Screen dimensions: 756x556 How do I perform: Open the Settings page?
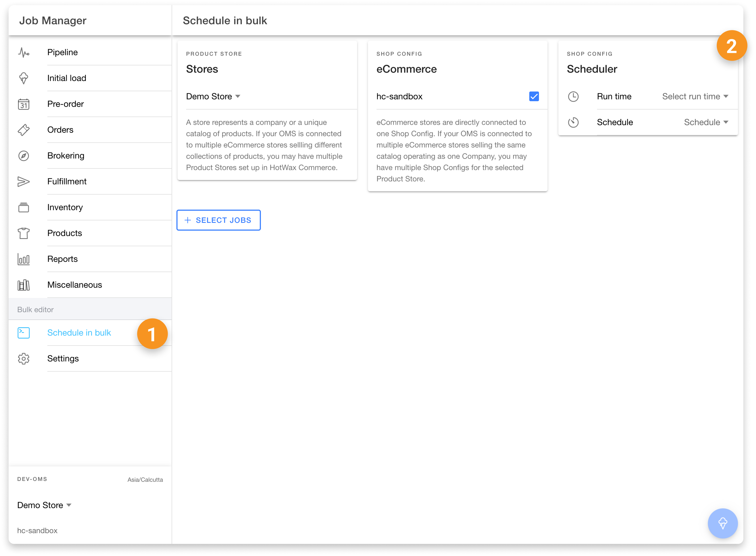[63, 359]
